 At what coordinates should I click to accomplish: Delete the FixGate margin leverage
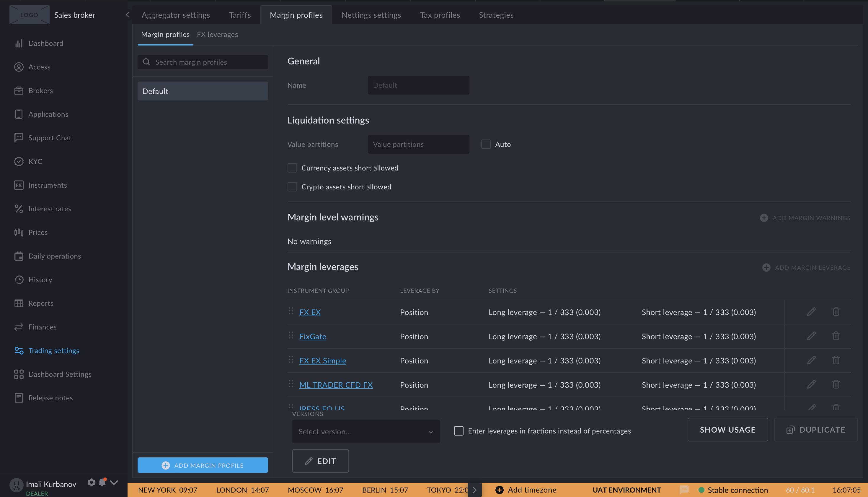tap(836, 336)
